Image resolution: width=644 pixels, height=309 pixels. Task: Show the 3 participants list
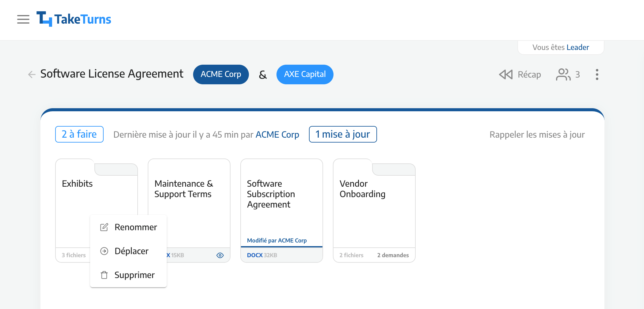tap(568, 74)
